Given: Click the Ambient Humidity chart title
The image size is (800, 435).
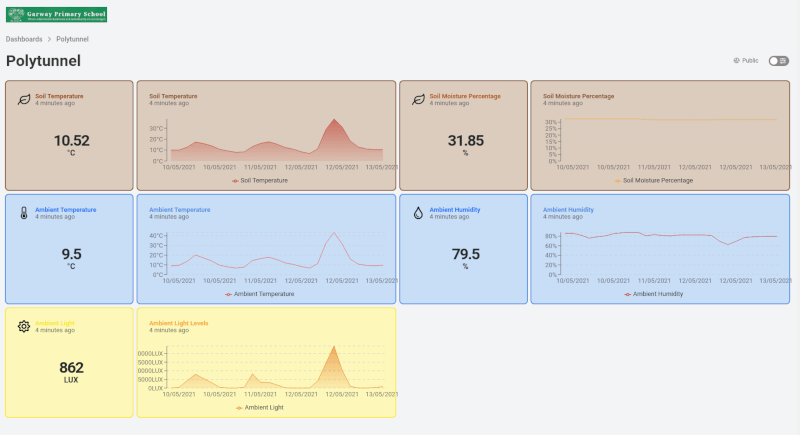Looking at the screenshot, I should click(x=568, y=210).
